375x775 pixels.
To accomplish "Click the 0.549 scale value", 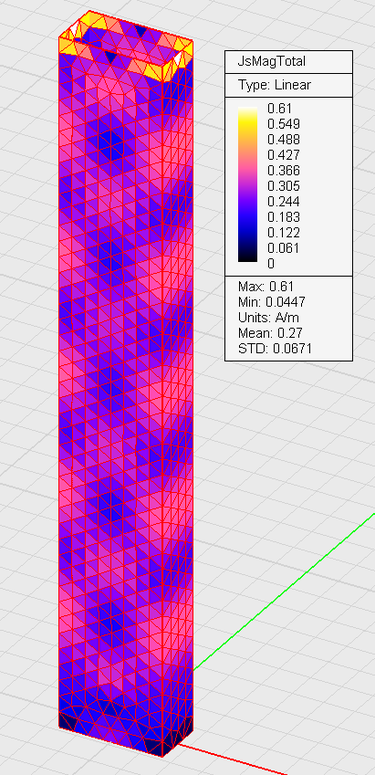I will (x=284, y=124).
